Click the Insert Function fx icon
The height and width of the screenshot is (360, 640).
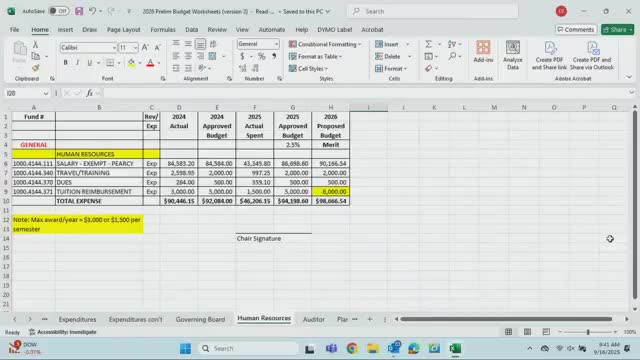coord(89,93)
